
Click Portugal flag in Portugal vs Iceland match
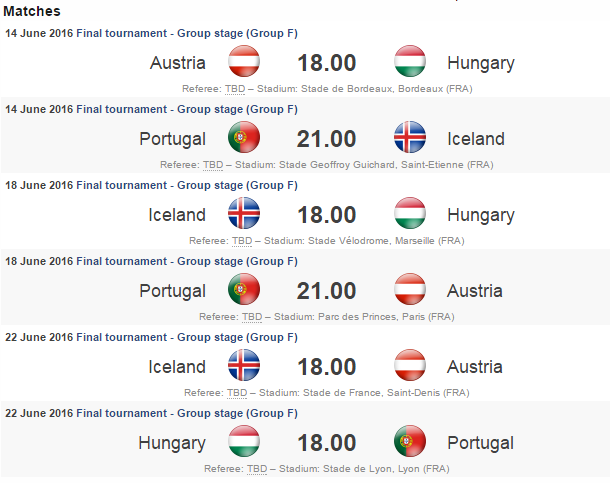244,138
